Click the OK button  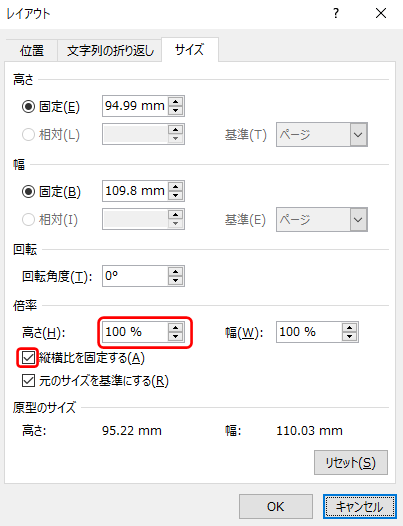pyautogui.click(x=276, y=506)
